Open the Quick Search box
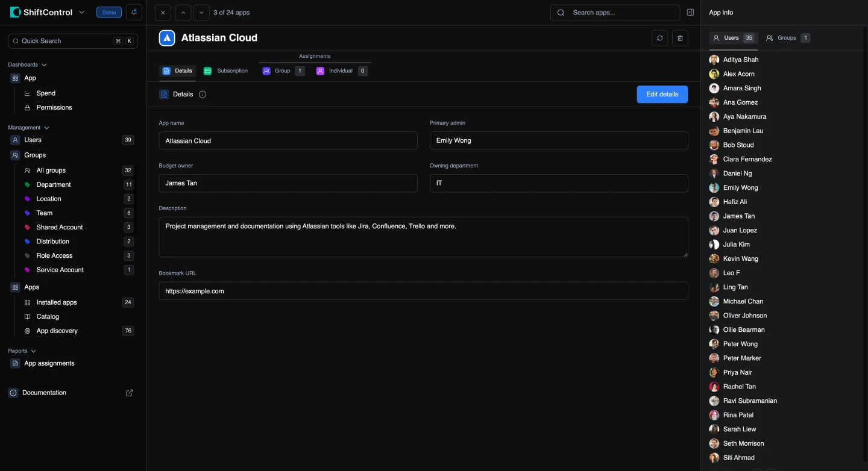The width and height of the screenshot is (868, 471). coord(73,41)
